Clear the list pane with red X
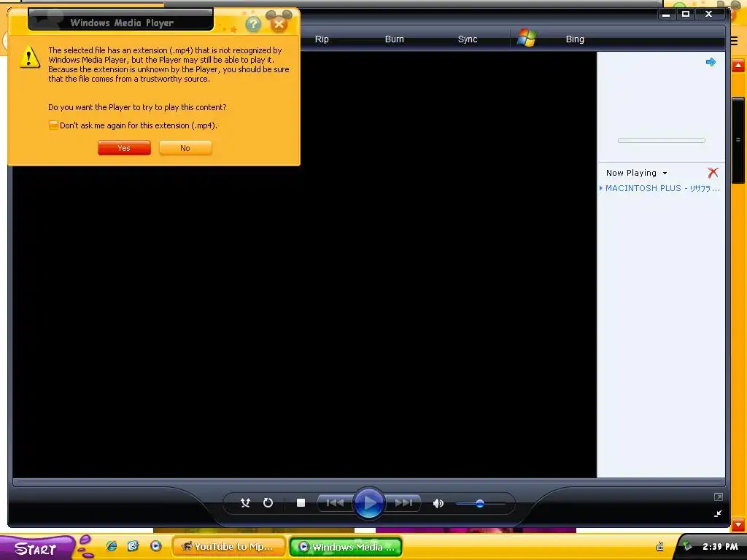 point(713,172)
